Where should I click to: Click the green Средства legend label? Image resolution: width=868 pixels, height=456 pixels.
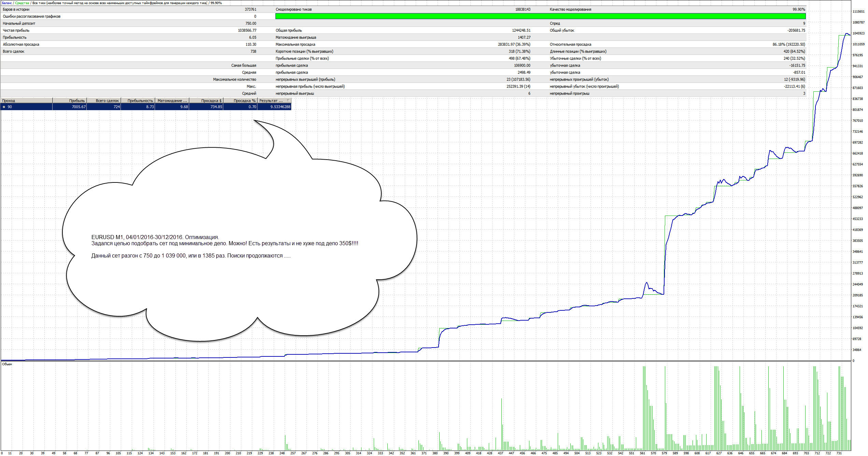click(22, 3)
